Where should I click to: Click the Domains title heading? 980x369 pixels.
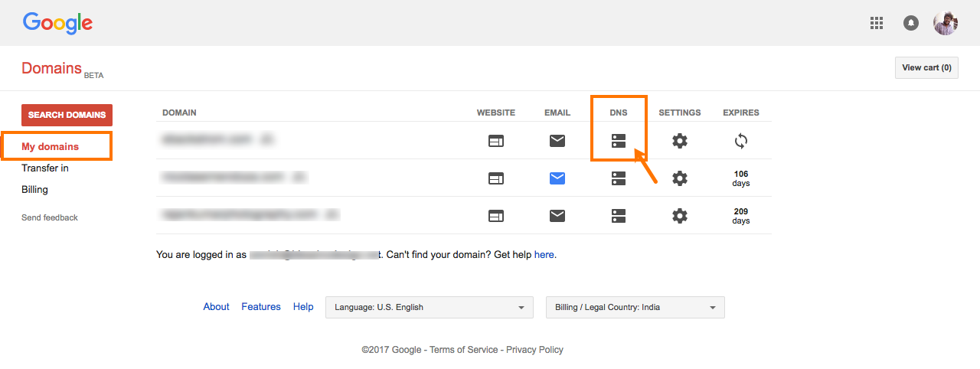point(51,68)
